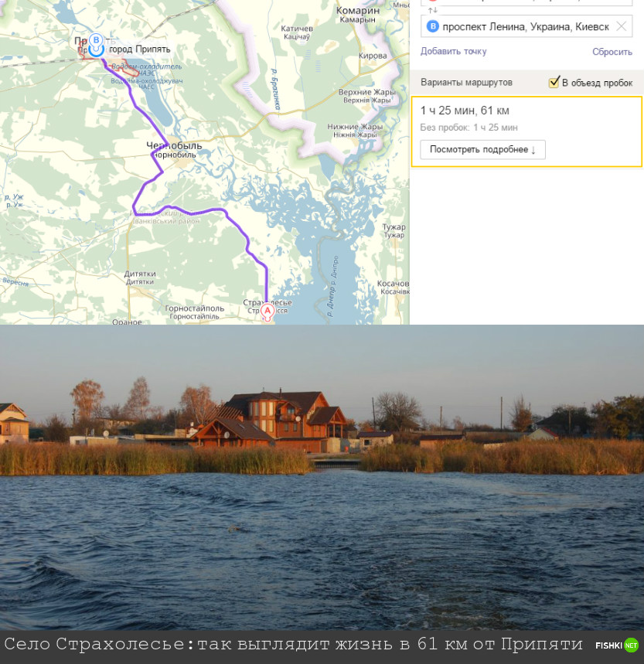The image size is (644, 664).
Task: Click the blue B badge in destination field
Action: coord(434,26)
